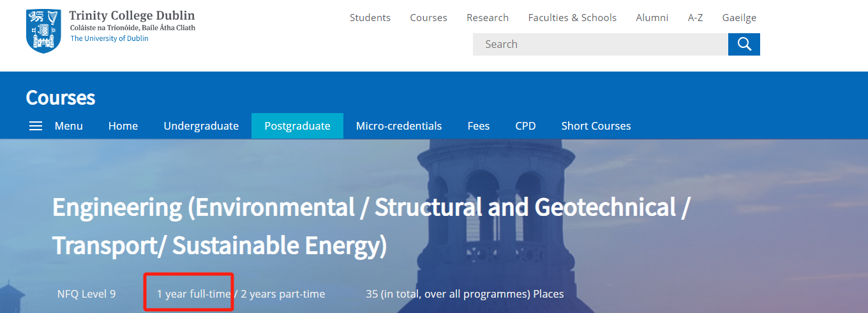868x313 pixels.
Task: Click the magnifying glass search icon
Action: [744, 44]
